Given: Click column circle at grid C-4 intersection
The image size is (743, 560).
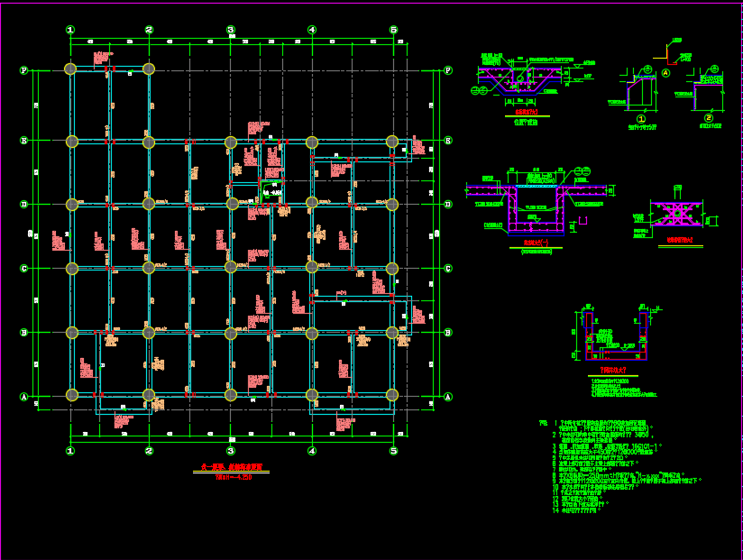Looking at the screenshot, I should point(312,267).
